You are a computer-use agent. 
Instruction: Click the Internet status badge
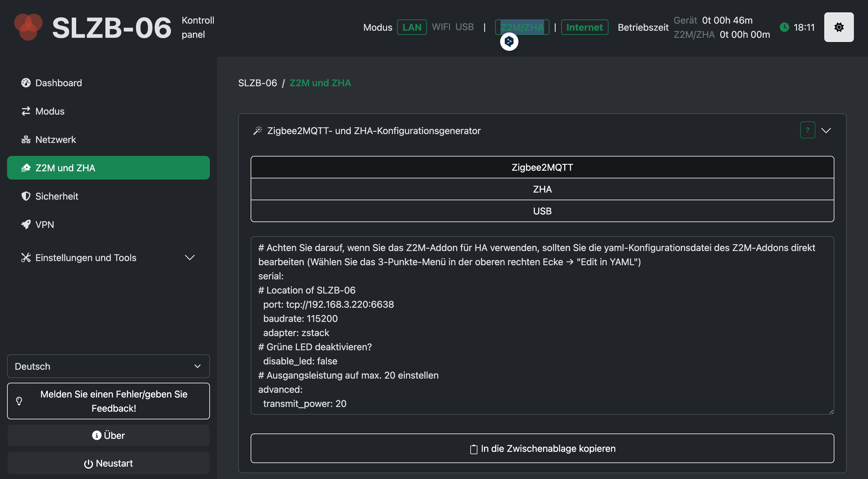pos(585,27)
